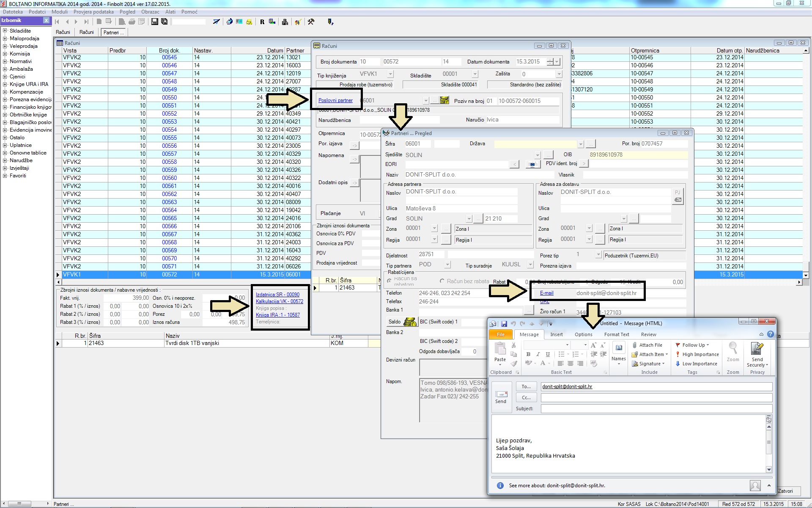812x508 pixels.
Task: Expand the Skladište tree node
Action: click(5, 31)
